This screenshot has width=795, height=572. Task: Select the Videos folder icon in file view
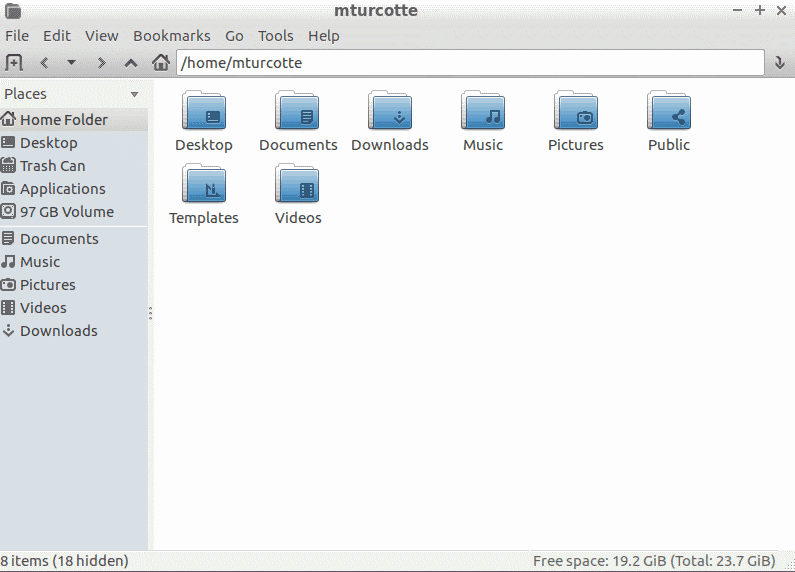pos(297,184)
